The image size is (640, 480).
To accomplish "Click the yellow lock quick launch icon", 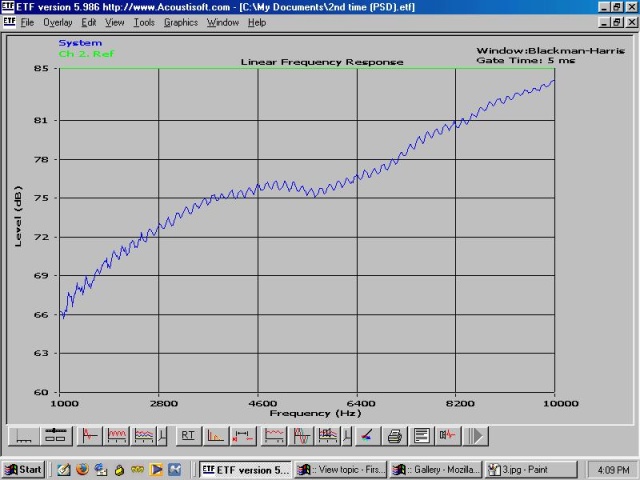I will click(119, 470).
